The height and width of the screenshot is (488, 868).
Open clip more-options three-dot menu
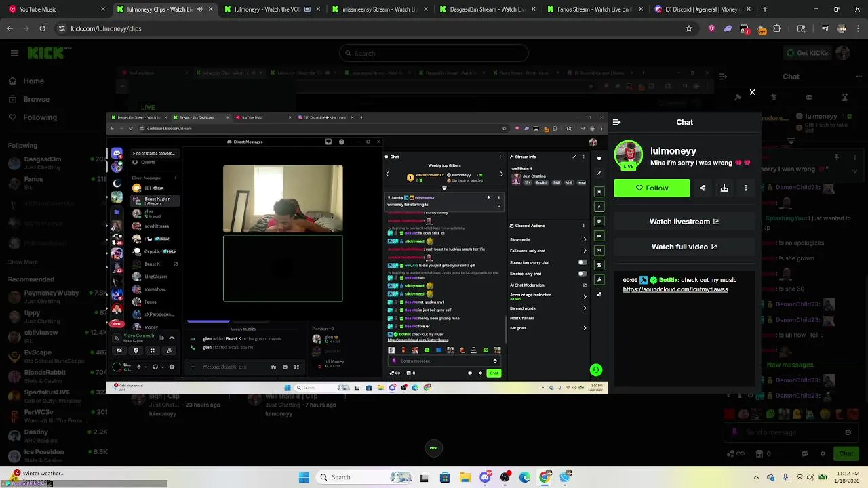point(746,188)
